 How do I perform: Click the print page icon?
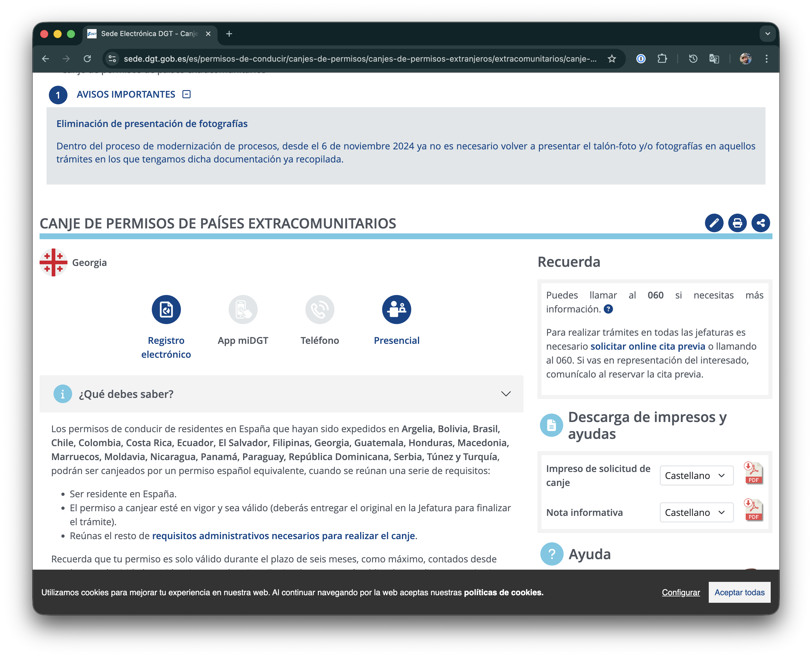(x=737, y=223)
